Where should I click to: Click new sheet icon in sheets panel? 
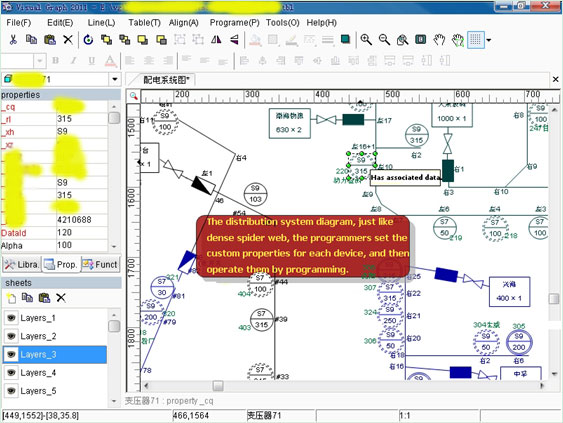coord(11,298)
